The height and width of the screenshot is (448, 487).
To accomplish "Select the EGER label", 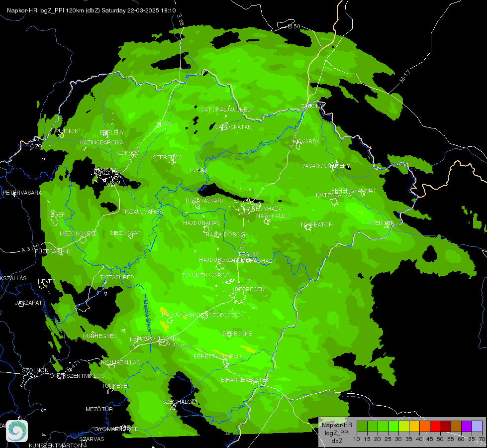I will pyautogui.click(x=58, y=215).
